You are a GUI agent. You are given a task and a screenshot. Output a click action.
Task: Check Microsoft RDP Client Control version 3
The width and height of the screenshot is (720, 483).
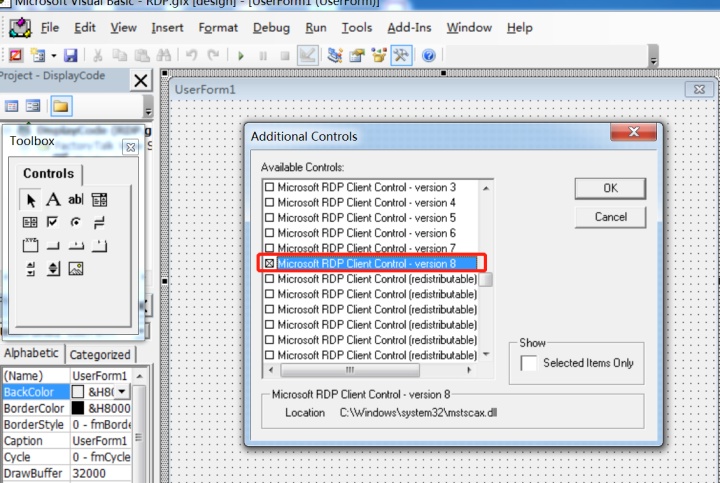click(270, 187)
